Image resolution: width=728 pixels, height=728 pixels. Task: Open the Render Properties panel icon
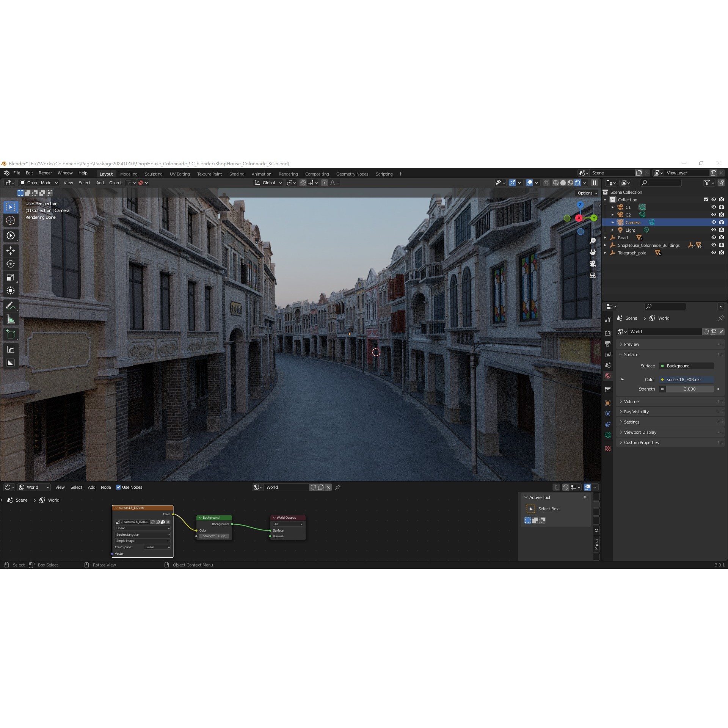click(608, 333)
